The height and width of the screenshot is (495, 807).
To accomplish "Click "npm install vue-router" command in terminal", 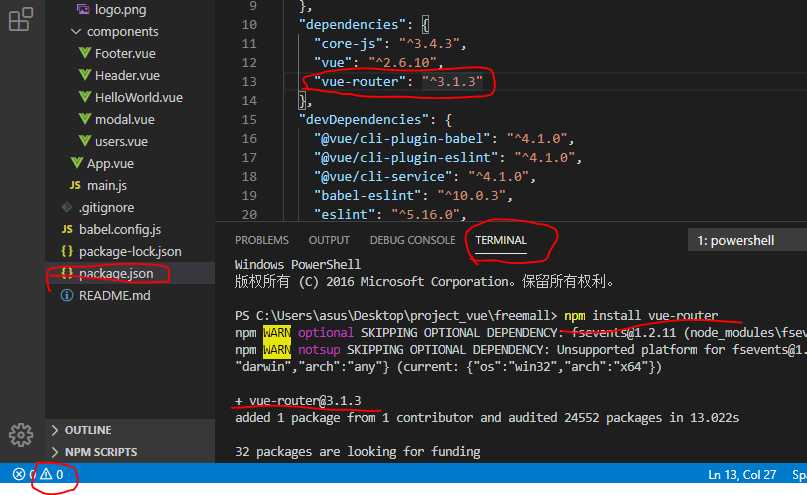I will pyautogui.click(x=641, y=315).
